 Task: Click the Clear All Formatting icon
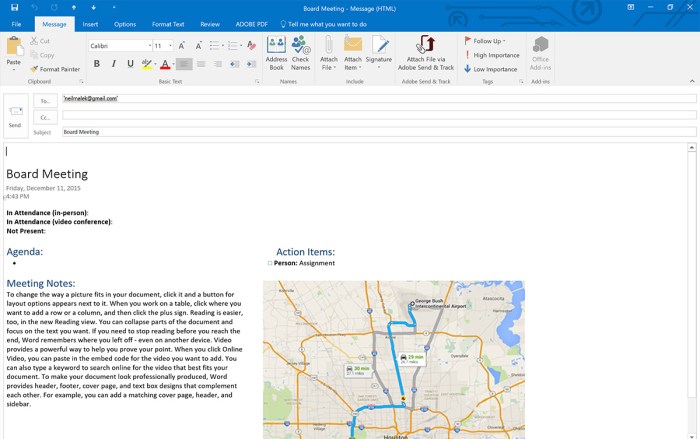click(x=251, y=45)
